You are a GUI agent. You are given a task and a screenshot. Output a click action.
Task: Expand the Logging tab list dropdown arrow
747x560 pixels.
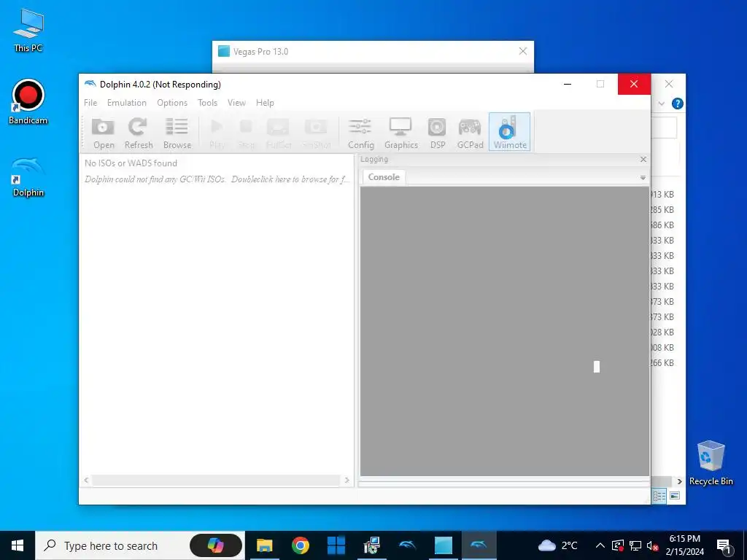tap(643, 178)
